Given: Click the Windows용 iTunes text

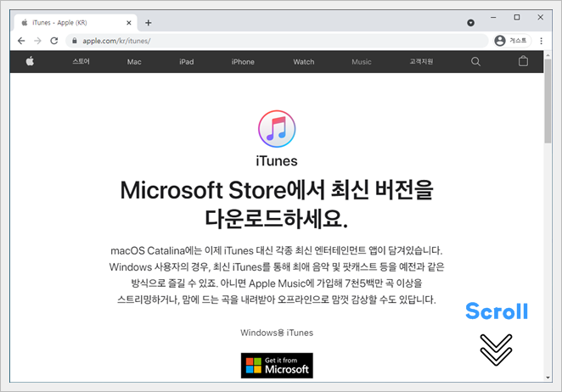Looking at the screenshot, I should 277,333.
